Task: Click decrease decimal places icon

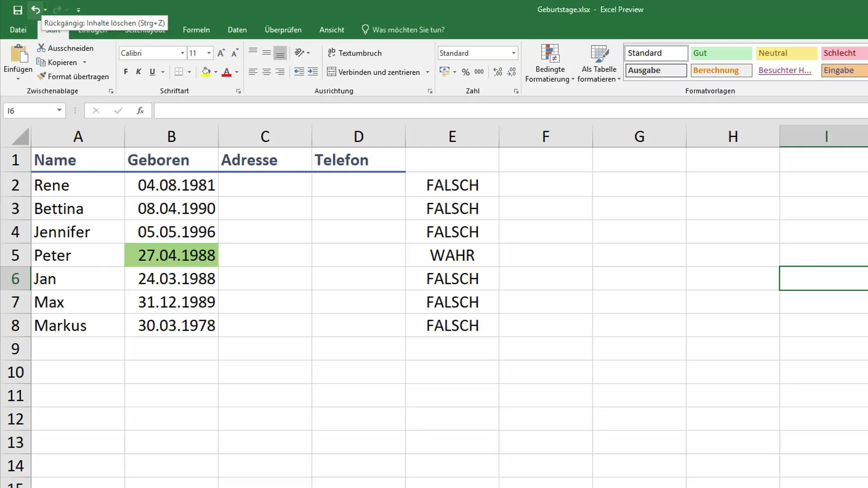Action: [x=511, y=72]
